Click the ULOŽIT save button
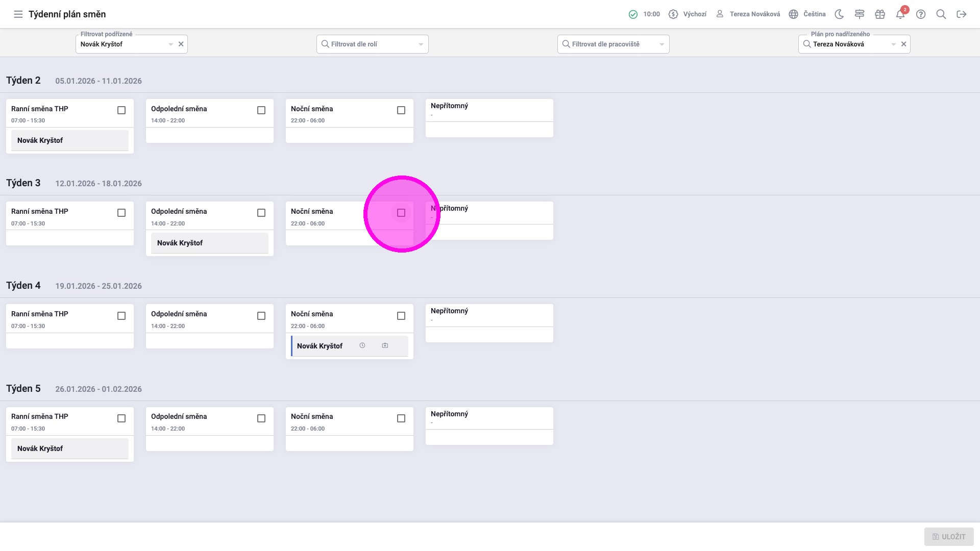The image size is (980, 551). [948, 537]
